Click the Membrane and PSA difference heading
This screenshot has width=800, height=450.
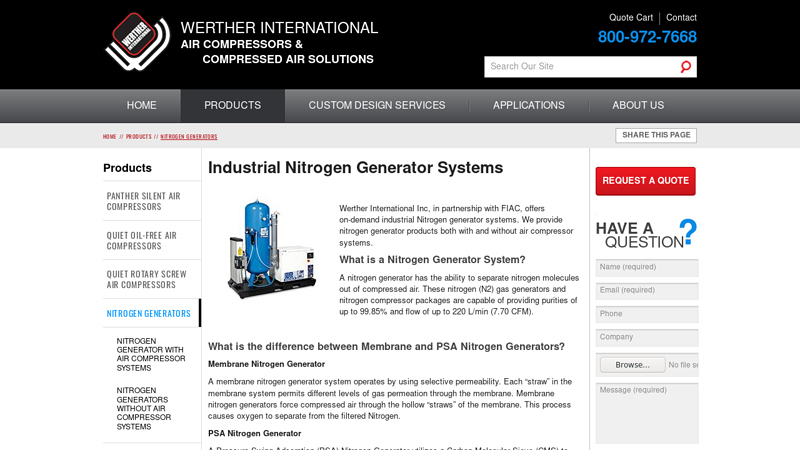pos(386,346)
